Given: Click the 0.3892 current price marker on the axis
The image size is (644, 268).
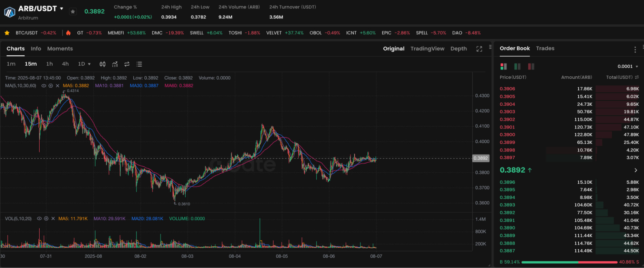Looking at the screenshot, I should (481, 158).
